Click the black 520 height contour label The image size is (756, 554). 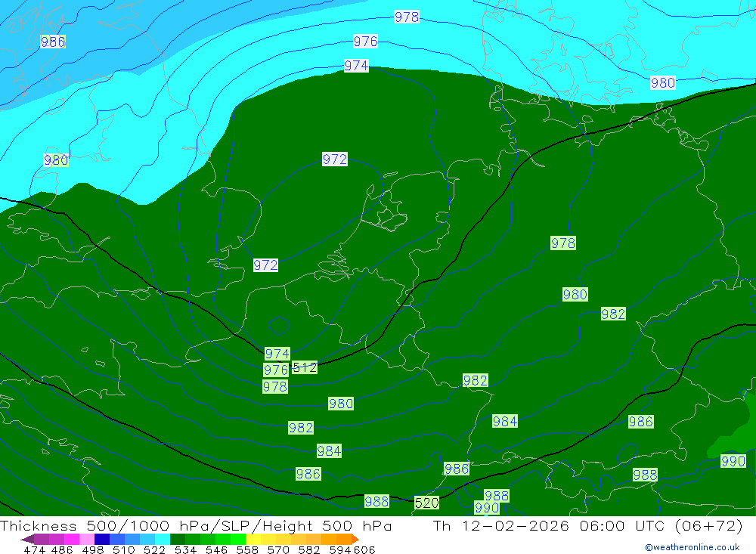click(x=426, y=503)
